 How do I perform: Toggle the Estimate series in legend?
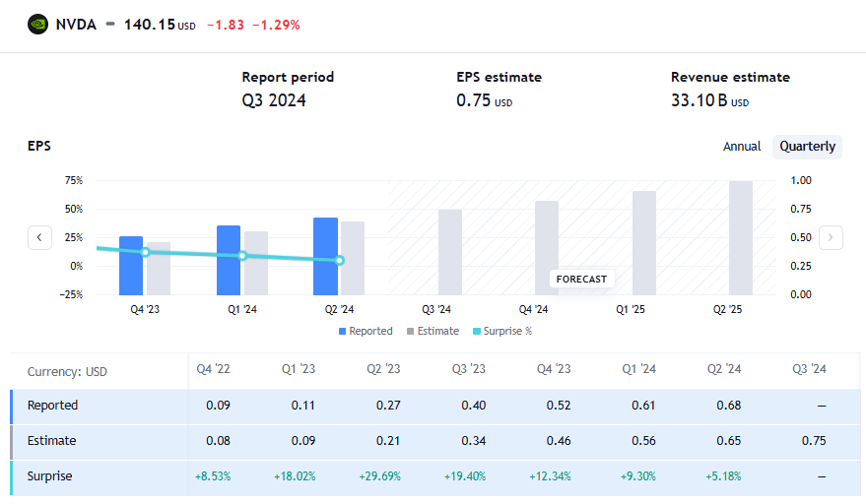tap(432, 332)
